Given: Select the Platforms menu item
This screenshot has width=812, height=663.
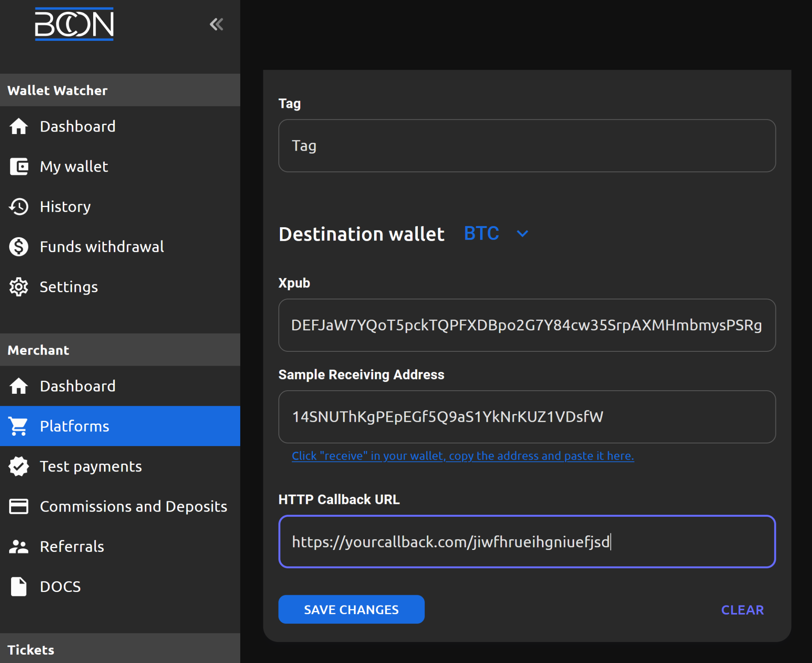Looking at the screenshot, I should 120,426.
